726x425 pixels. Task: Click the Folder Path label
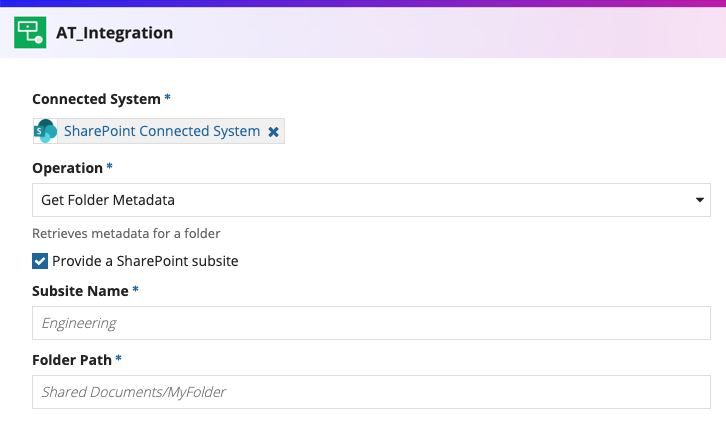coord(72,360)
